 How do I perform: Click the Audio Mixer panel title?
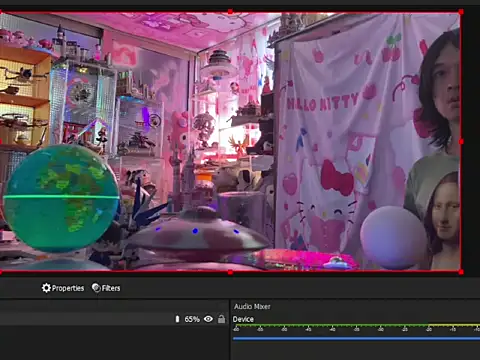(252, 306)
